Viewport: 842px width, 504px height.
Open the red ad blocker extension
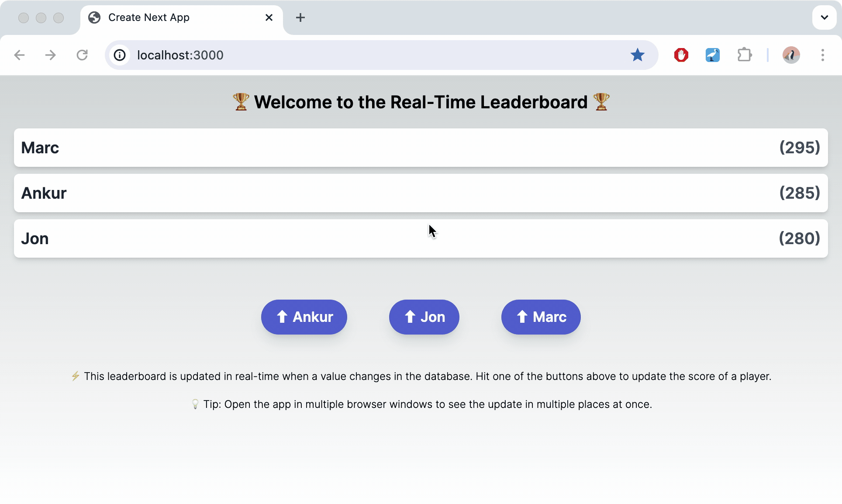click(x=681, y=55)
